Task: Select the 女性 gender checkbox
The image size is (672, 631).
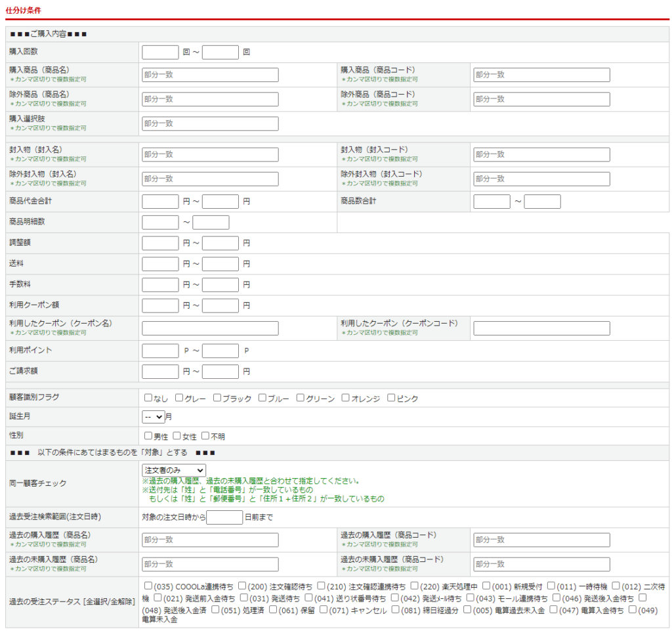Action: point(177,436)
